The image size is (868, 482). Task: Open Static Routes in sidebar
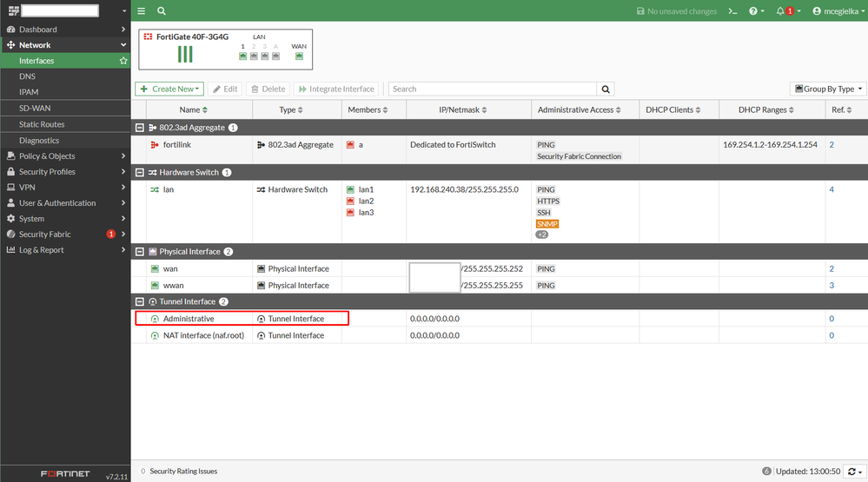(x=42, y=124)
